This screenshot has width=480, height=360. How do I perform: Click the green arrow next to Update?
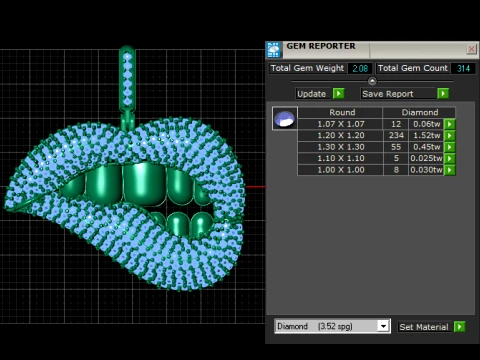coord(339,94)
